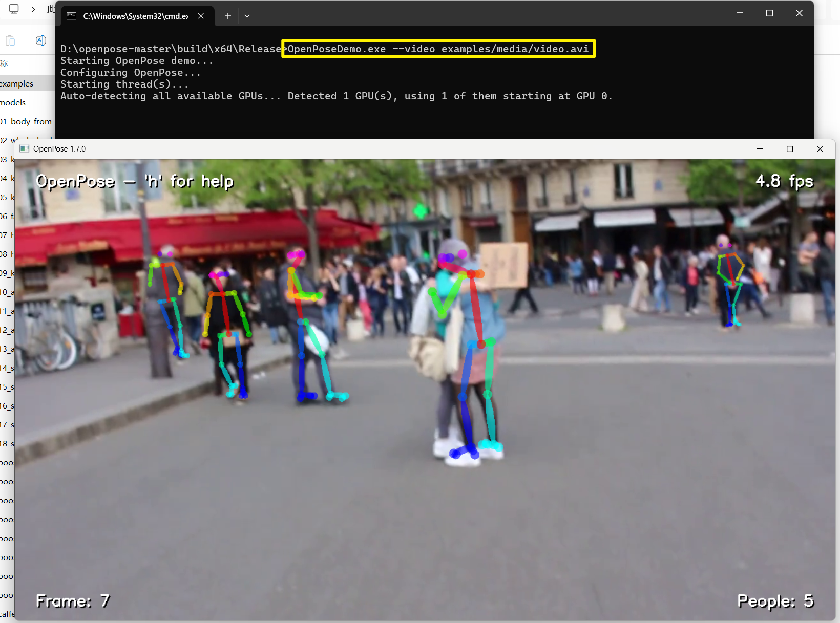Open the terminal tab dropdown chevron
The height and width of the screenshot is (623, 840).
[247, 16]
